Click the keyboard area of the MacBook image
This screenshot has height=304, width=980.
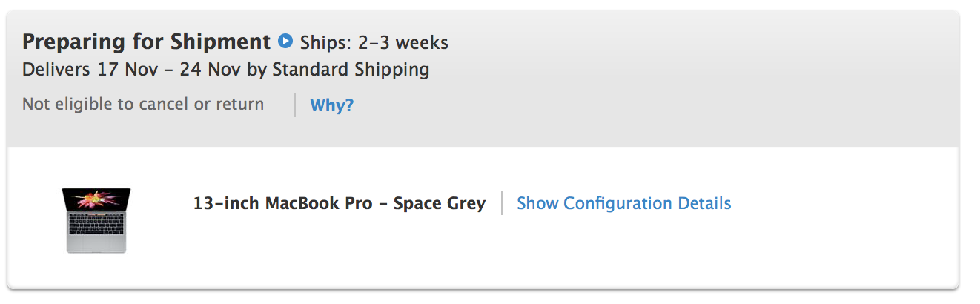(x=96, y=226)
